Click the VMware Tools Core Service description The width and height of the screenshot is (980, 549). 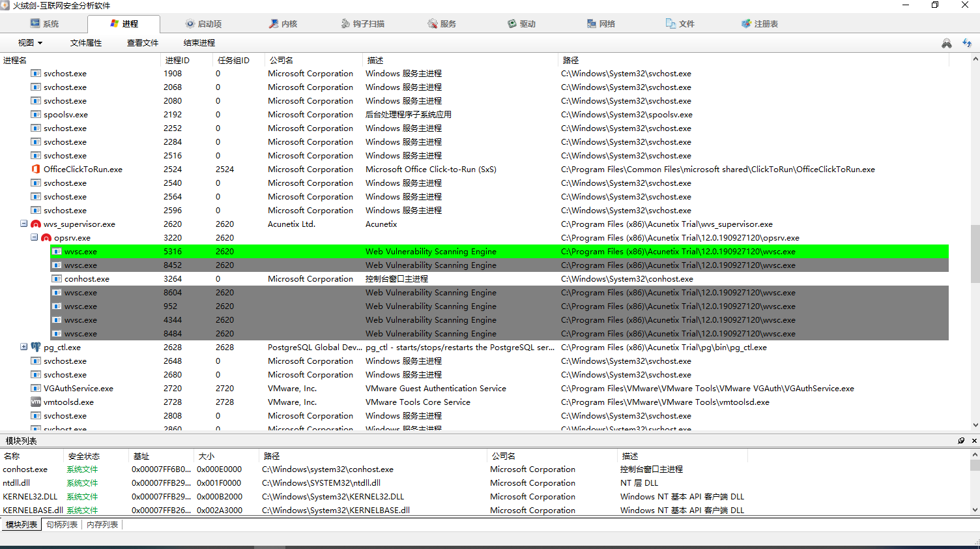pos(418,402)
